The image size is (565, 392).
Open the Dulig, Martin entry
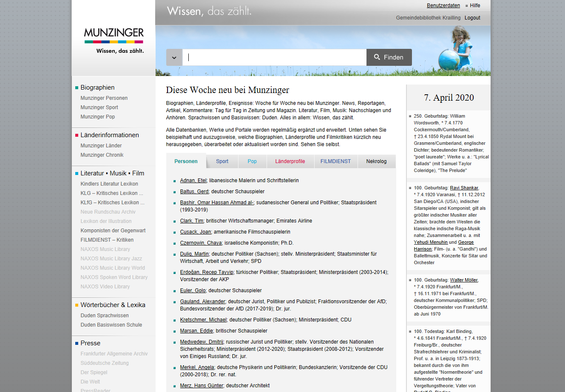point(194,254)
